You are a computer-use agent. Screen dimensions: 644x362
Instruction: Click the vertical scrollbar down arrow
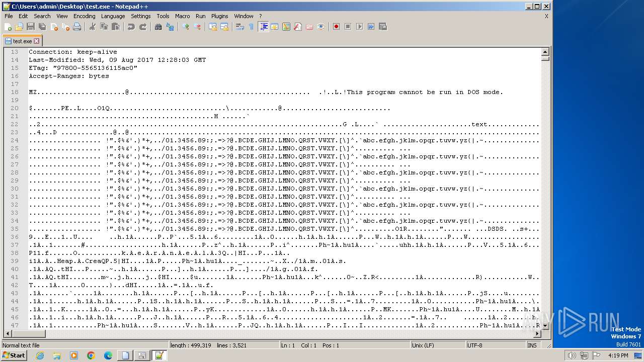(545, 325)
